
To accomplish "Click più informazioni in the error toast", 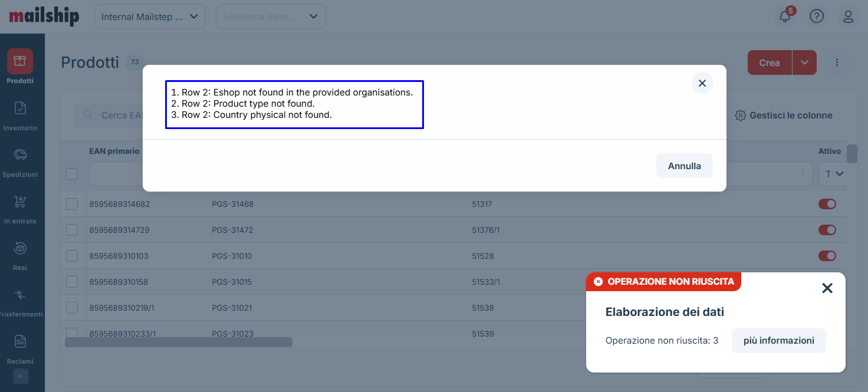I will click(778, 341).
